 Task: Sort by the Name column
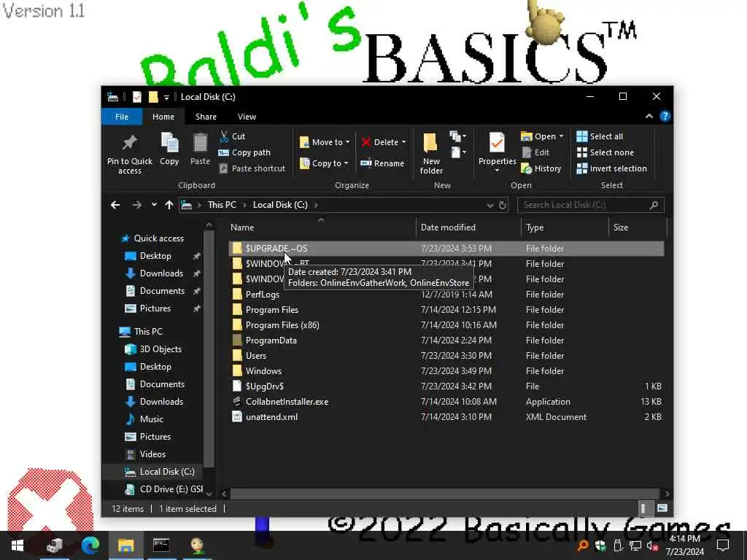[322, 227]
